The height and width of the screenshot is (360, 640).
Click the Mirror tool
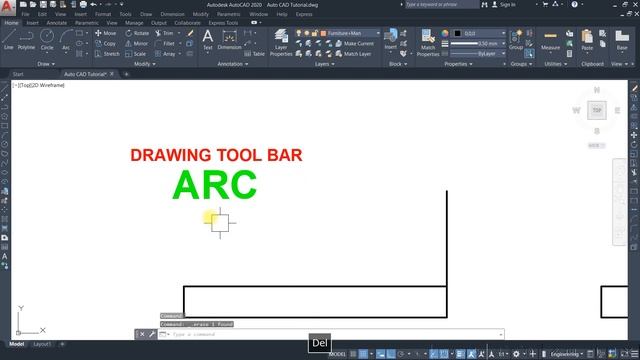point(136,43)
